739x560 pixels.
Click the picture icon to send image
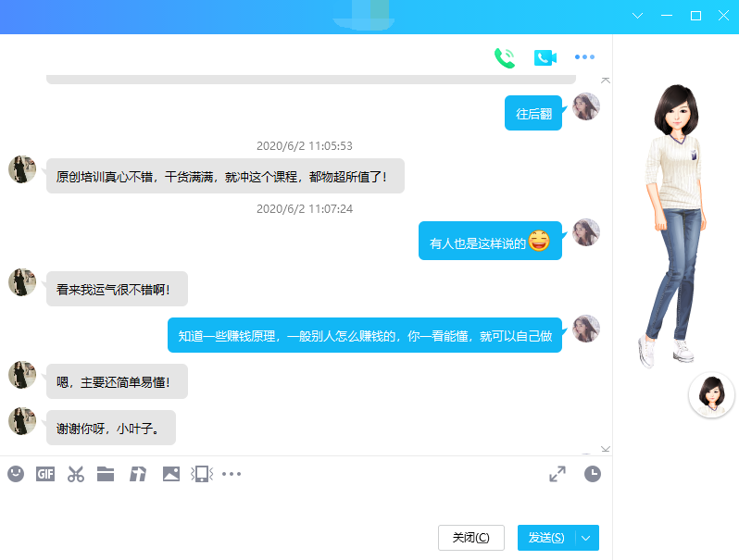click(170, 474)
